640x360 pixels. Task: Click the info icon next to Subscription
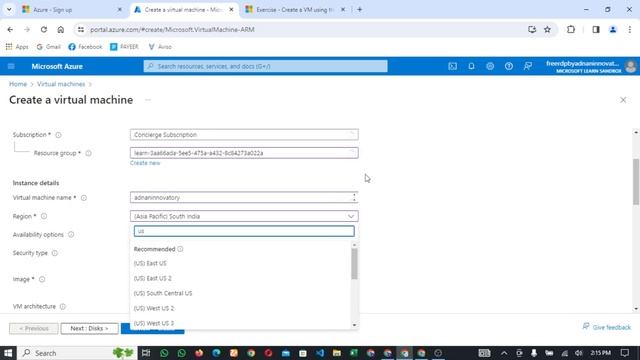click(x=58, y=135)
